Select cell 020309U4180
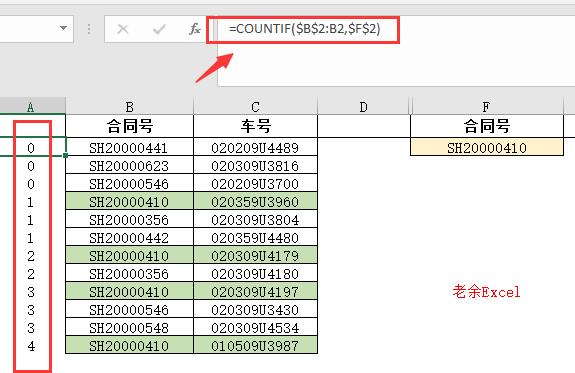The width and height of the screenshot is (575, 373). (256, 274)
